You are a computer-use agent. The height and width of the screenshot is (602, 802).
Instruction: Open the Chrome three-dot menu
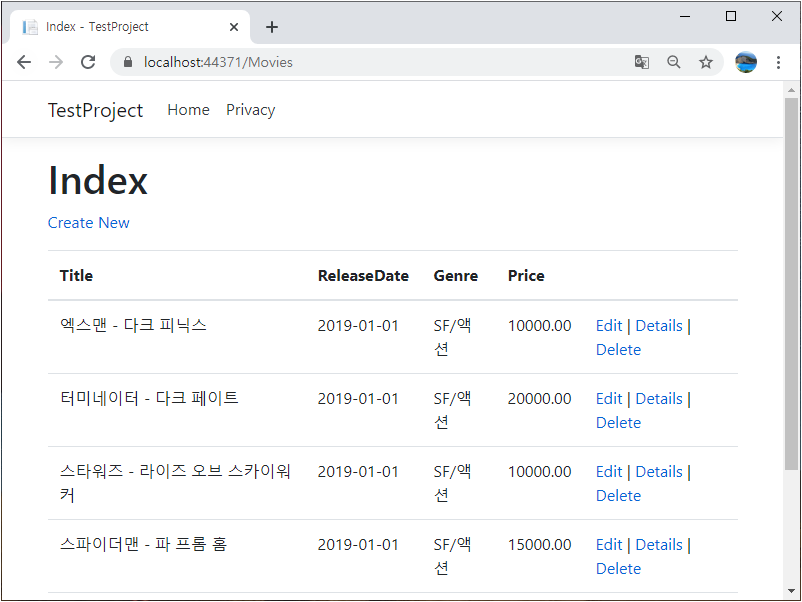pyautogui.click(x=778, y=62)
